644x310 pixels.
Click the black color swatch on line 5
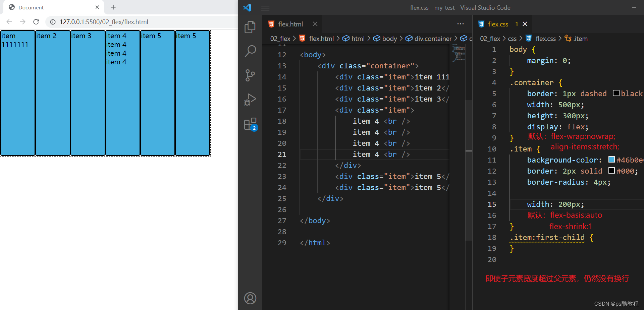(616, 93)
